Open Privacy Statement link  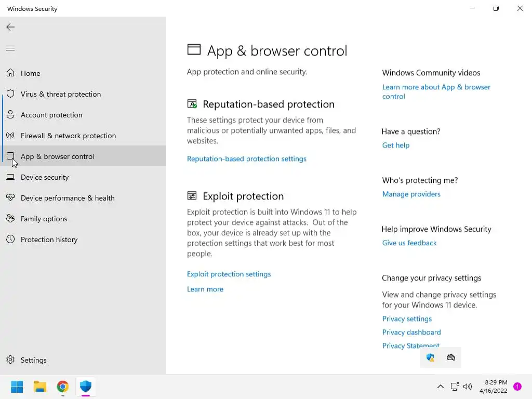point(411,345)
